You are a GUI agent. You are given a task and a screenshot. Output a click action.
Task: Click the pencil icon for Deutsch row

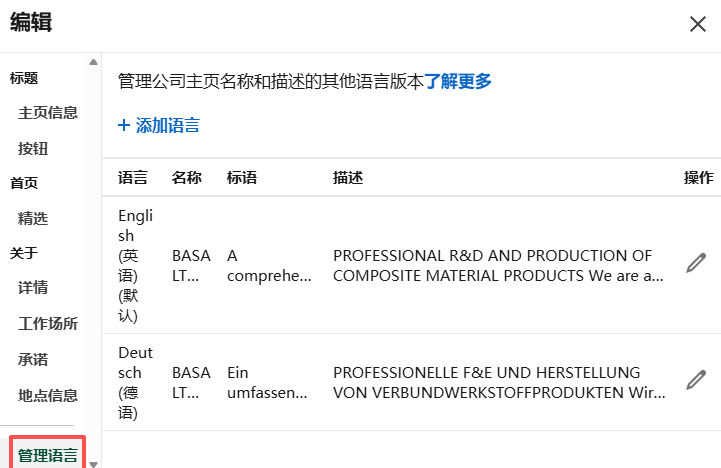click(x=696, y=381)
